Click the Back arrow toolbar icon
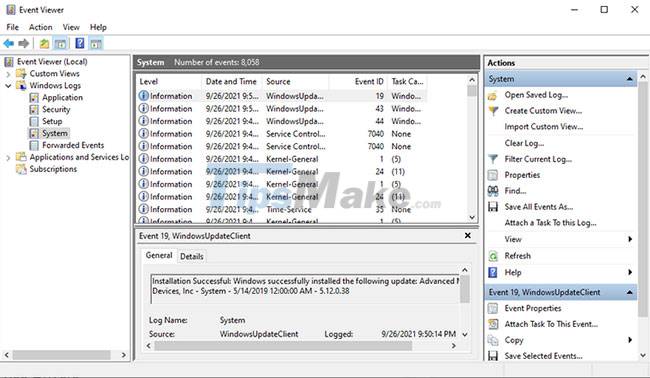This screenshot has width=650, height=378. 8,43
